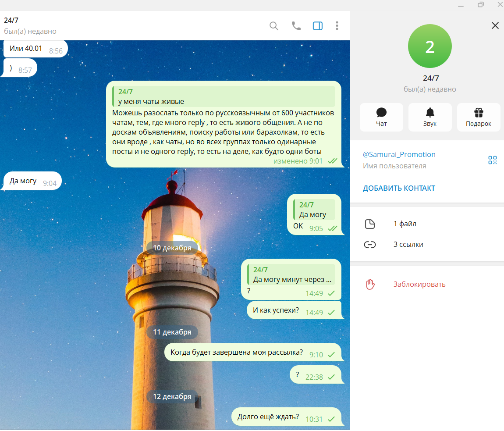Image resolution: width=504 pixels, height=431 pixels.
Task: Click the green avatar with number 2
Action: [x=429, y=46]
